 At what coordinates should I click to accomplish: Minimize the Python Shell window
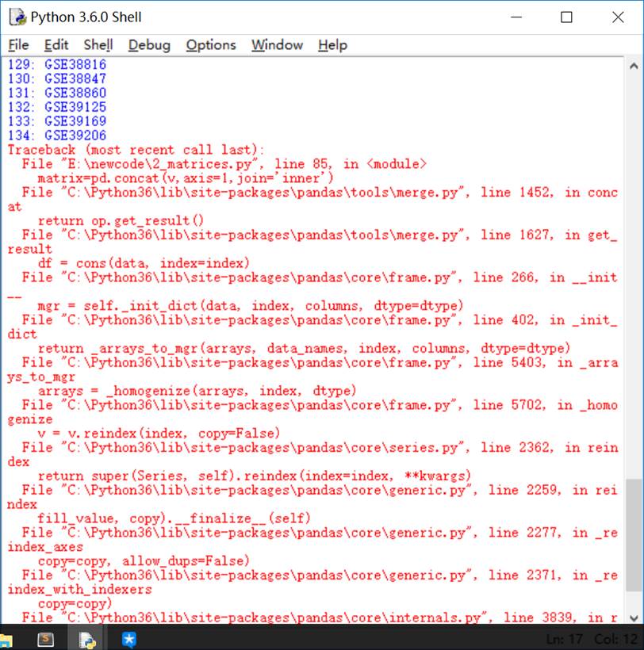click(516, 17)
